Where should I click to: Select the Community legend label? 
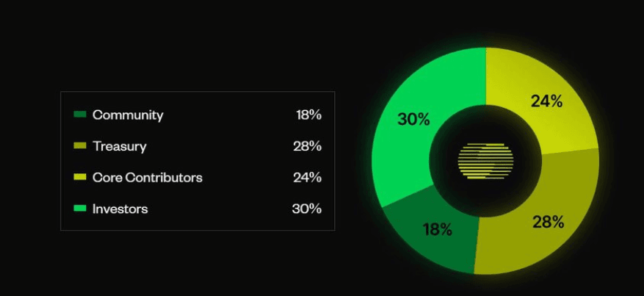point(128,115)
